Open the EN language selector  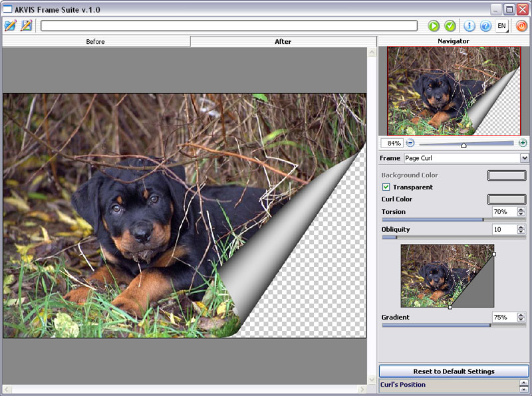(x=502, y=26)
